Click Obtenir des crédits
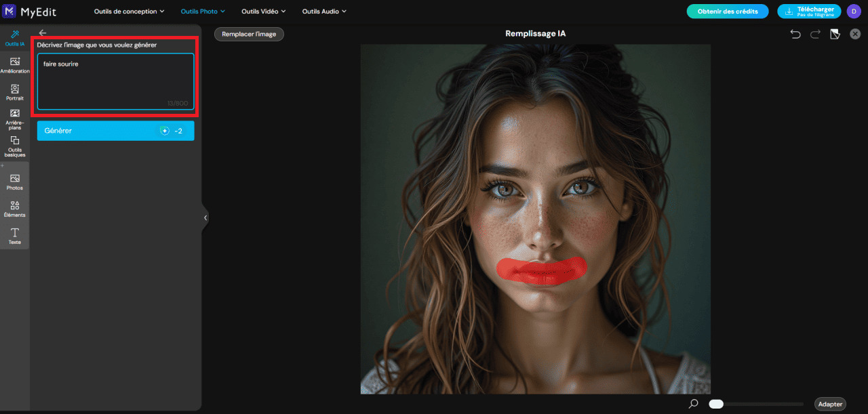Image resolution: width=868 pixels, height=414 pixels. [x=727, y=11]
